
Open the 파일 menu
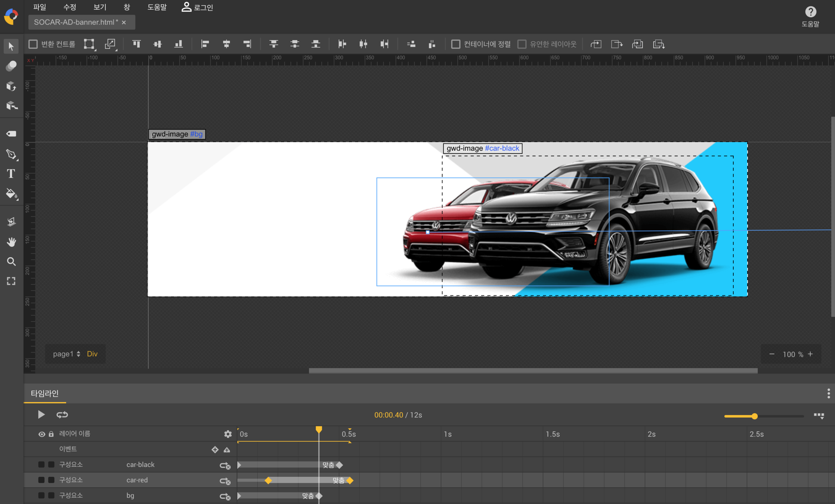(40, 7)
